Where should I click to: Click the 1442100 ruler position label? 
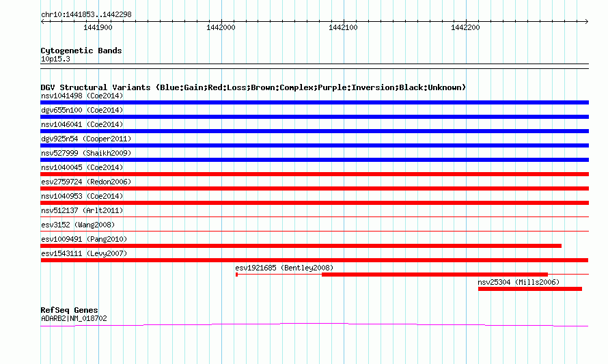tap(343, 27)
